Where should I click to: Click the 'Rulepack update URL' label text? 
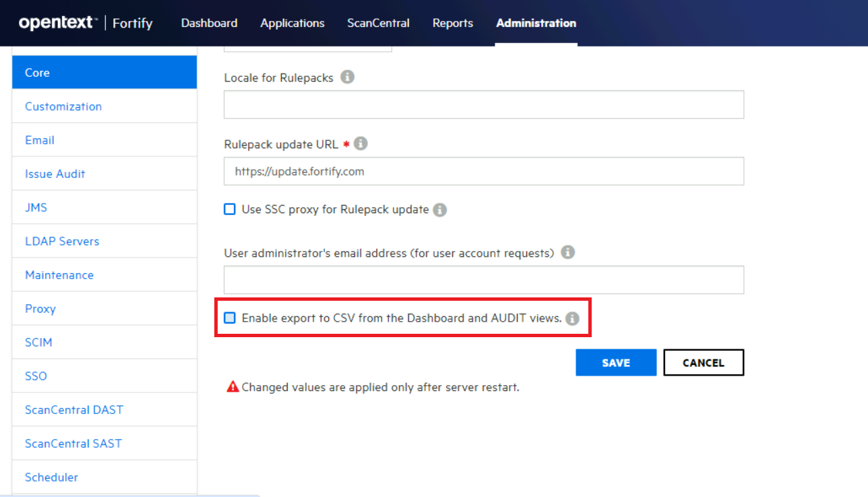[281, 144]
